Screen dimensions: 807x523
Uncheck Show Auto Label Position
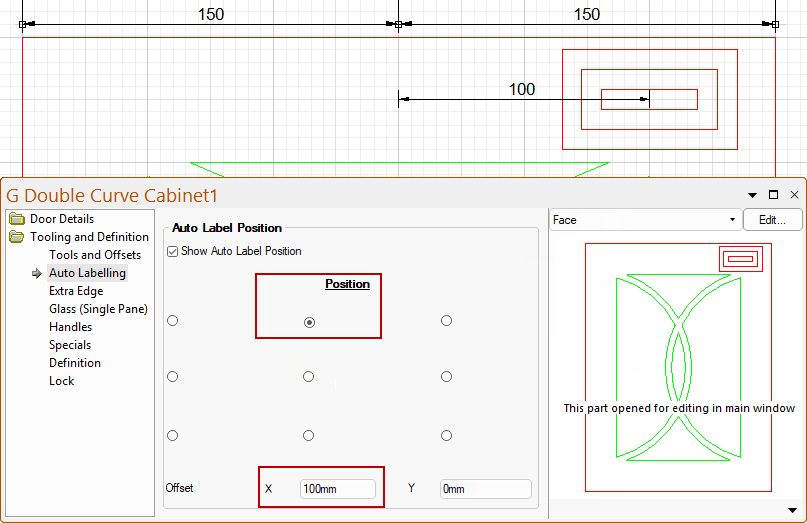(x=173, y=251)
